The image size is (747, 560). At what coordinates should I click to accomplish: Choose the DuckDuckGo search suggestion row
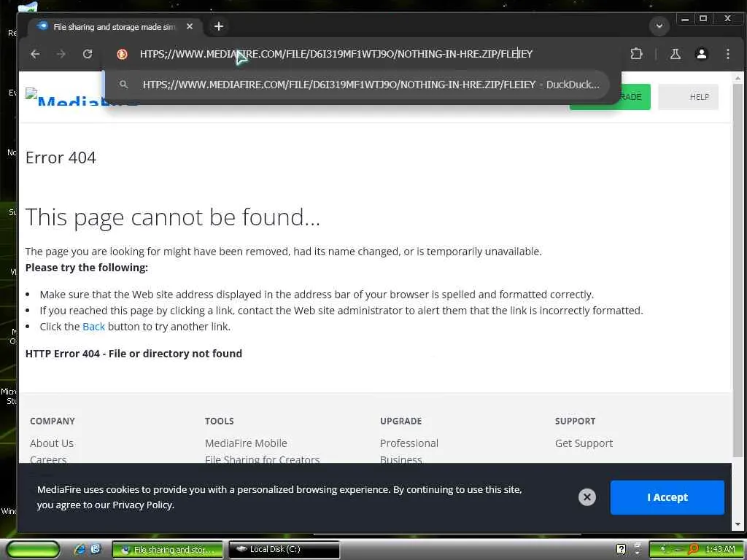click(x=357, y=85)
